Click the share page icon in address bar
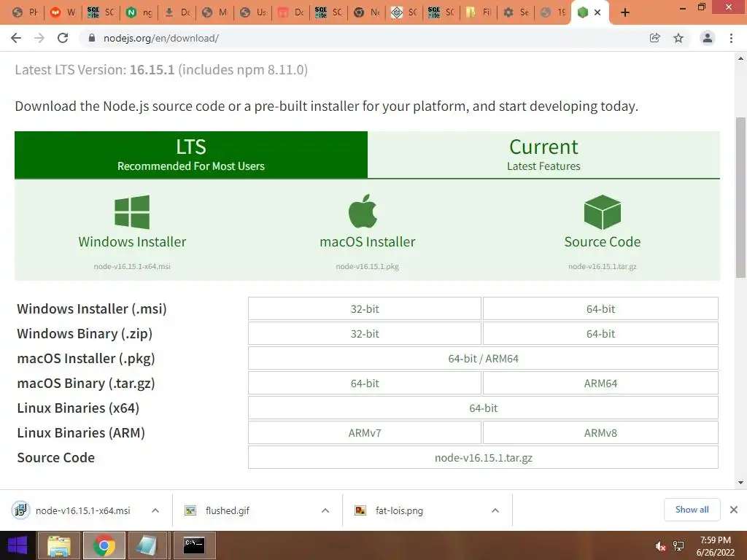This screenshot has height=560, width=747. [x=655, y=38]
